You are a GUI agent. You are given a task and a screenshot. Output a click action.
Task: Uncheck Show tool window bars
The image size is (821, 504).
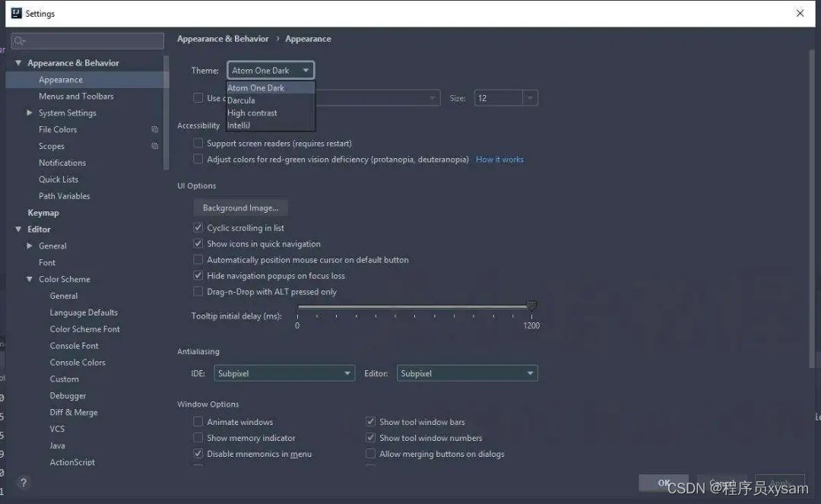370,422
